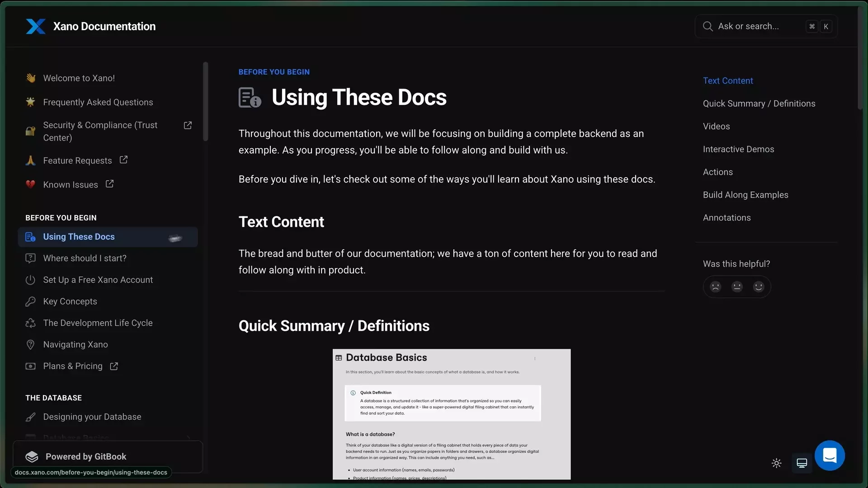
Task: Switch to light theme with sun icon
Action: pos(776,463)
